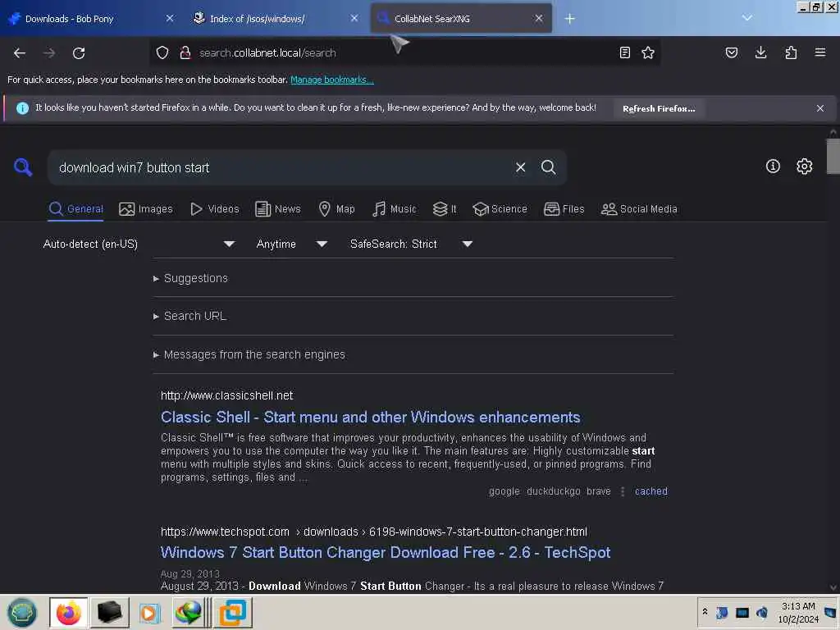The image size is (840, 630).
Task: Open the Extensions puzzle icon
Action: tap(791, 52)
